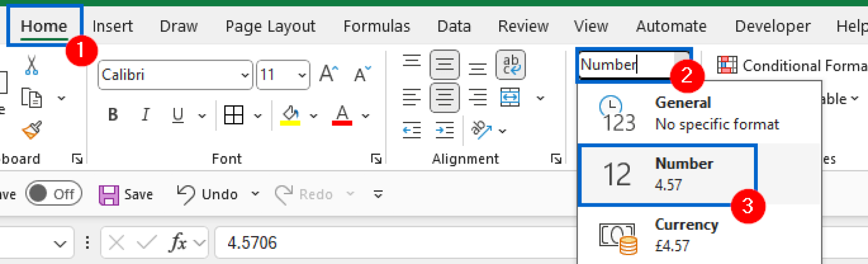868x264 pixels.
Task: Select the Format Painter tool
Action: [x=31, y=128]
